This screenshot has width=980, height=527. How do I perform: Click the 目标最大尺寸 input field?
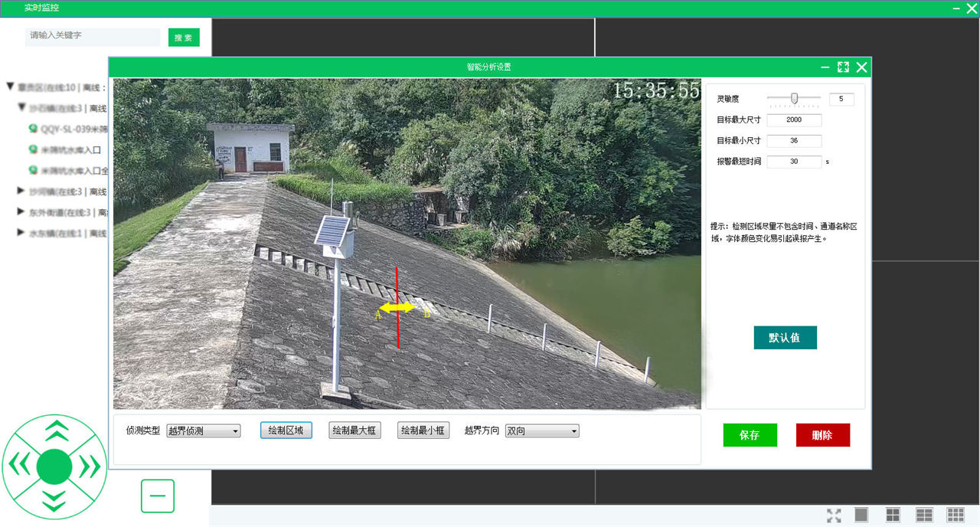pos(793,120)
